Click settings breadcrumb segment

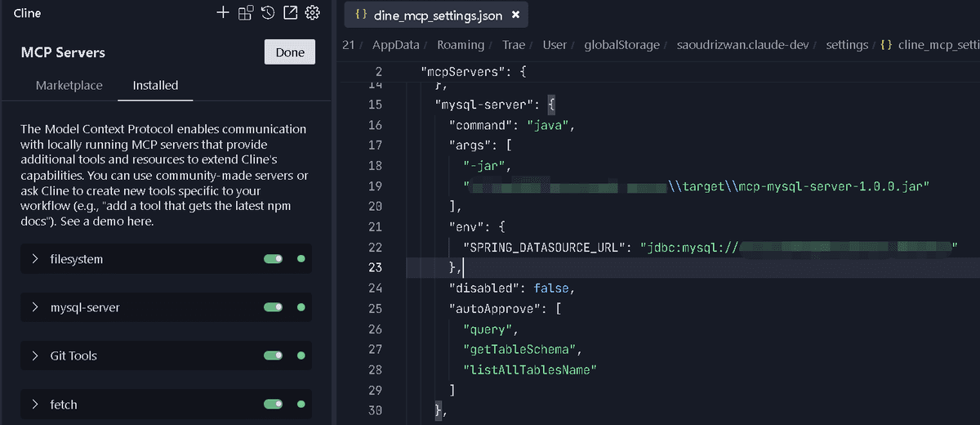[x=847, y=45]
